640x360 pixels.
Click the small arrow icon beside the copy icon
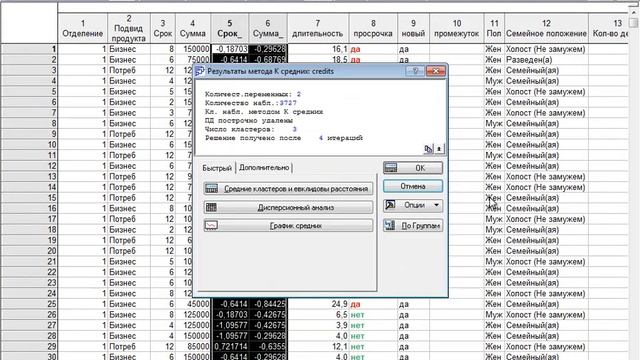click(439, 149)
